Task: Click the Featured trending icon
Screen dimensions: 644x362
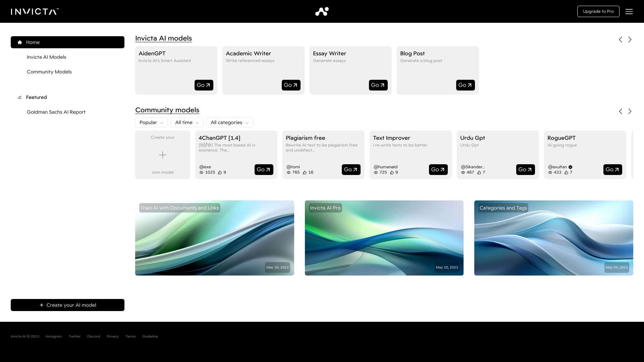Action: coord(20,97)
